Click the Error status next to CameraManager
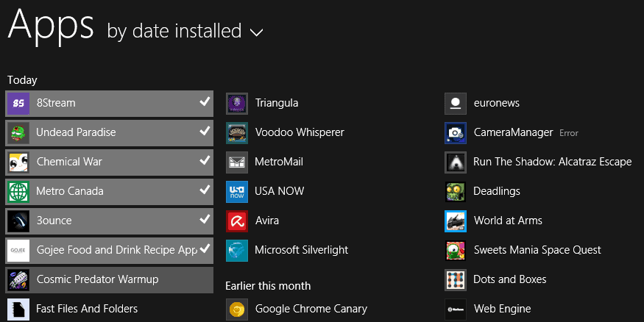The width and height of the screenshot is (644, 322). tap(569, 133)
